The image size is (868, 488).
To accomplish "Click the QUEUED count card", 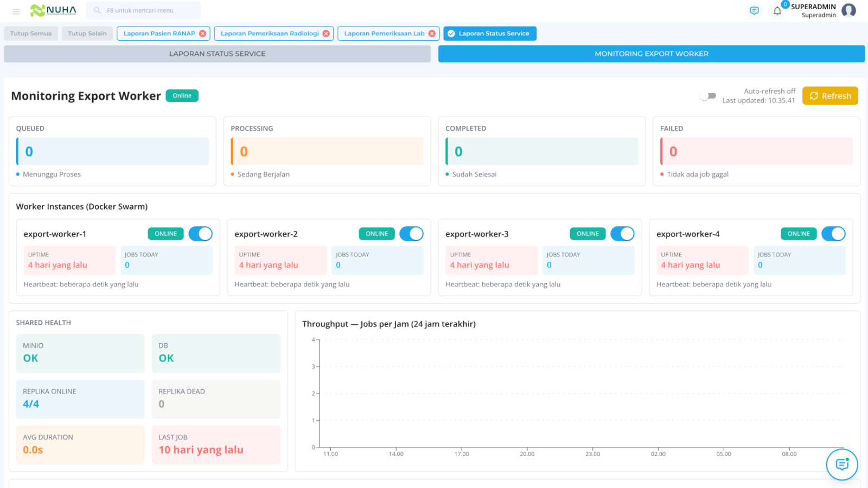I will point(112,151).
